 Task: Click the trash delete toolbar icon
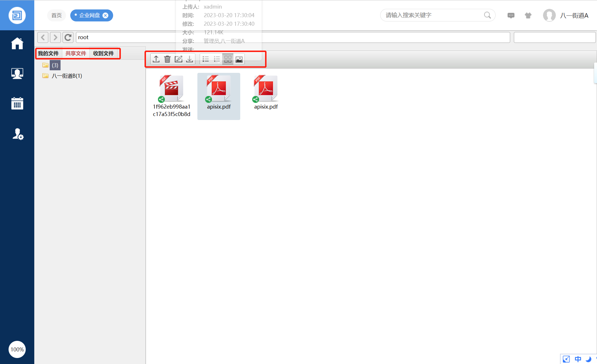167,59
